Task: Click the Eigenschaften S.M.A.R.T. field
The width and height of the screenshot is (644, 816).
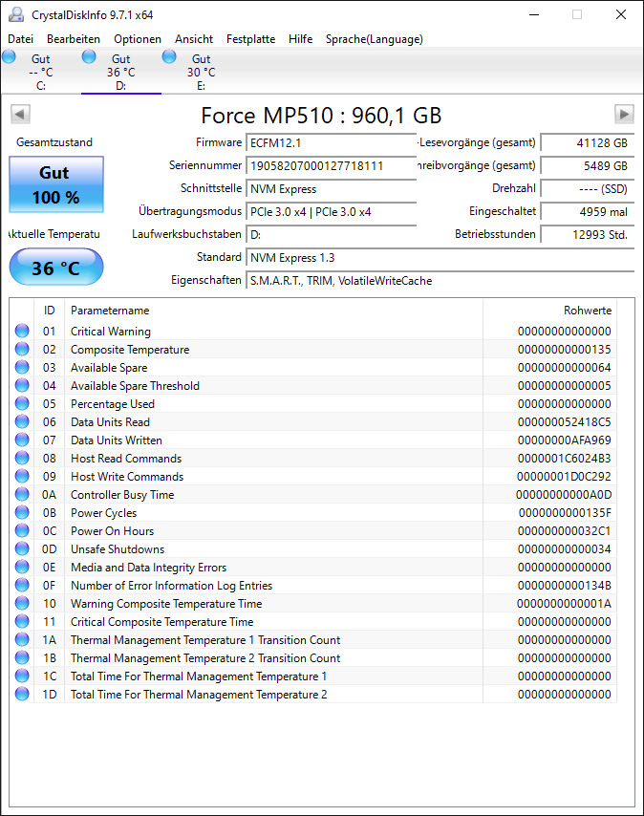Action: pyautogui.click(x=440, y=280)
